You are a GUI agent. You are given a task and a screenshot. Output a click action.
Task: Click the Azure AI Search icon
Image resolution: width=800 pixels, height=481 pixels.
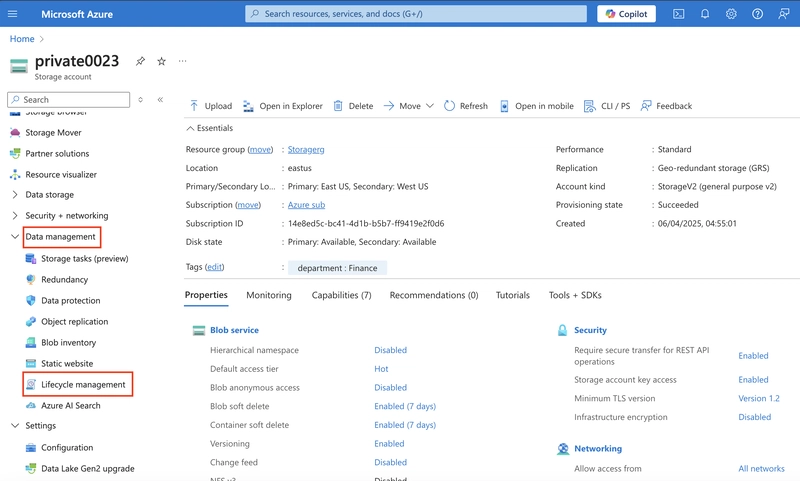[31, 406]
